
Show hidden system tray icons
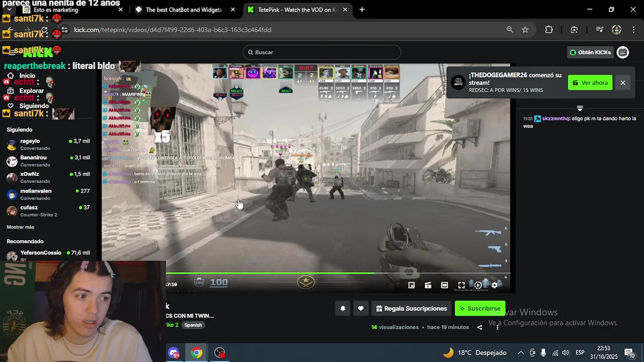521,353
